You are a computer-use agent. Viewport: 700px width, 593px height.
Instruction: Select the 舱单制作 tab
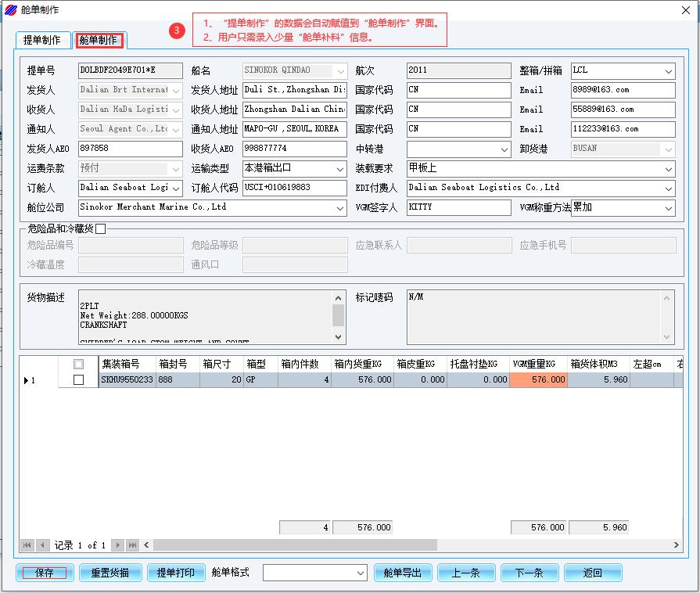98,40
